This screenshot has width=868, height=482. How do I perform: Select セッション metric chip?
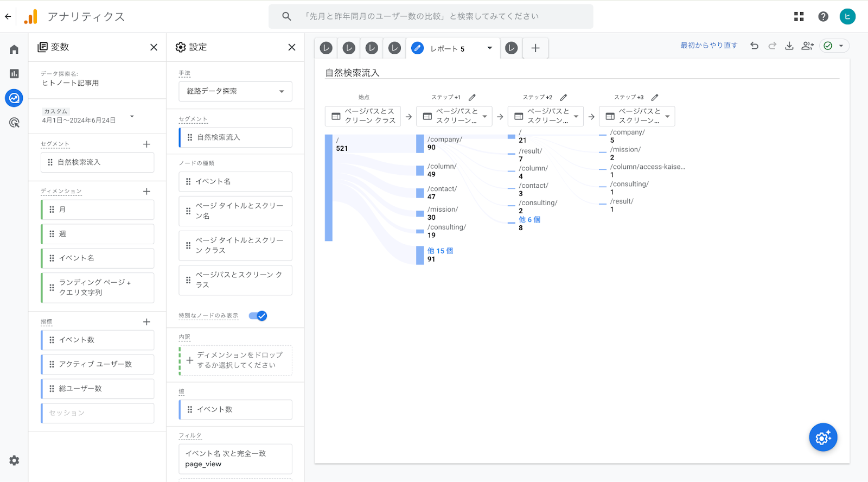point(97,413)
